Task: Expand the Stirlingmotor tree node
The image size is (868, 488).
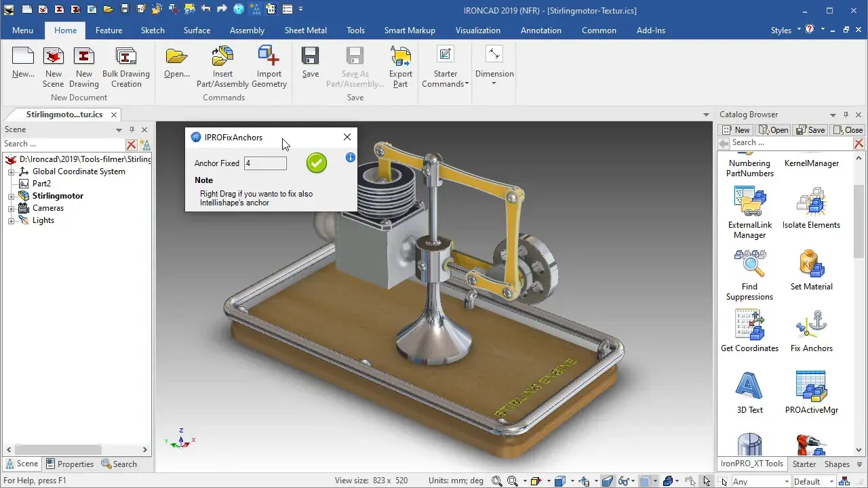Action: coord(11,197)
